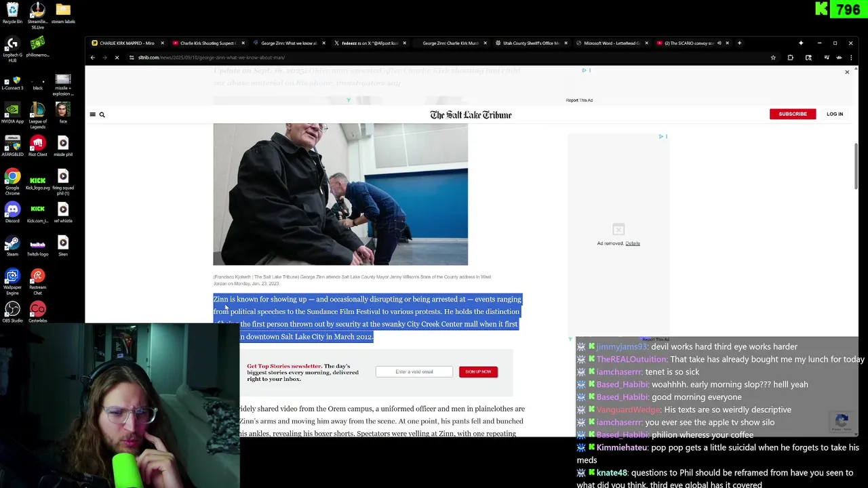Click the LOG IN button
This screenshot has width=868, height=488.
pos(835,114)
